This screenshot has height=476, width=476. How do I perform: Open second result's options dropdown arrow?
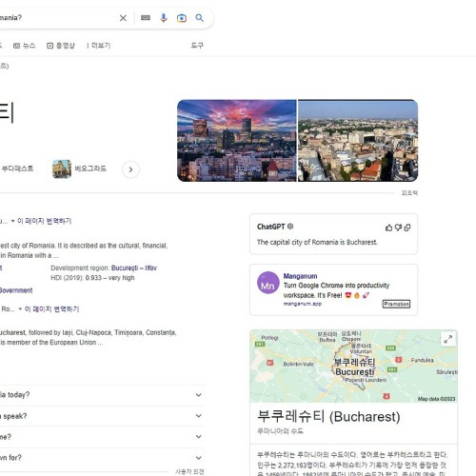click(20, 309)
